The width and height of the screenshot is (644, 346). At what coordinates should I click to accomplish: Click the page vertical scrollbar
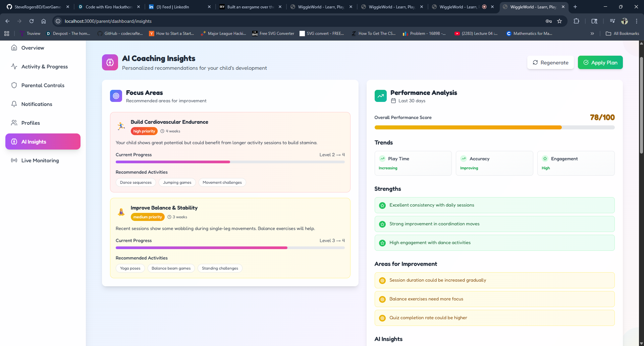pos(641,106)
